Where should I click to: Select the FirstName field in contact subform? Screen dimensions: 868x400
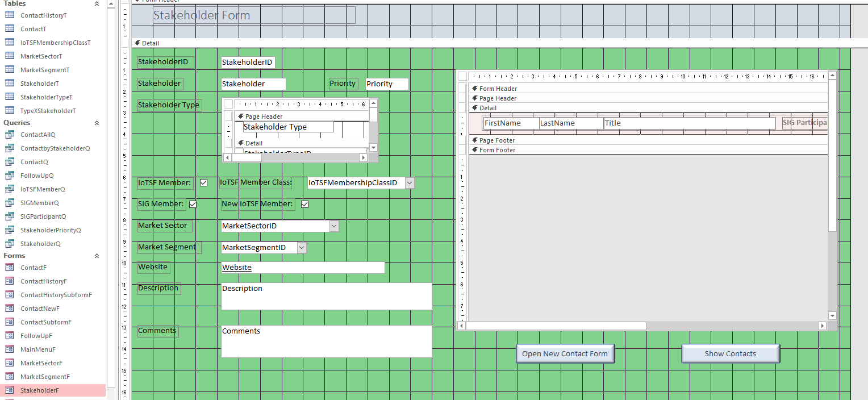511,123
